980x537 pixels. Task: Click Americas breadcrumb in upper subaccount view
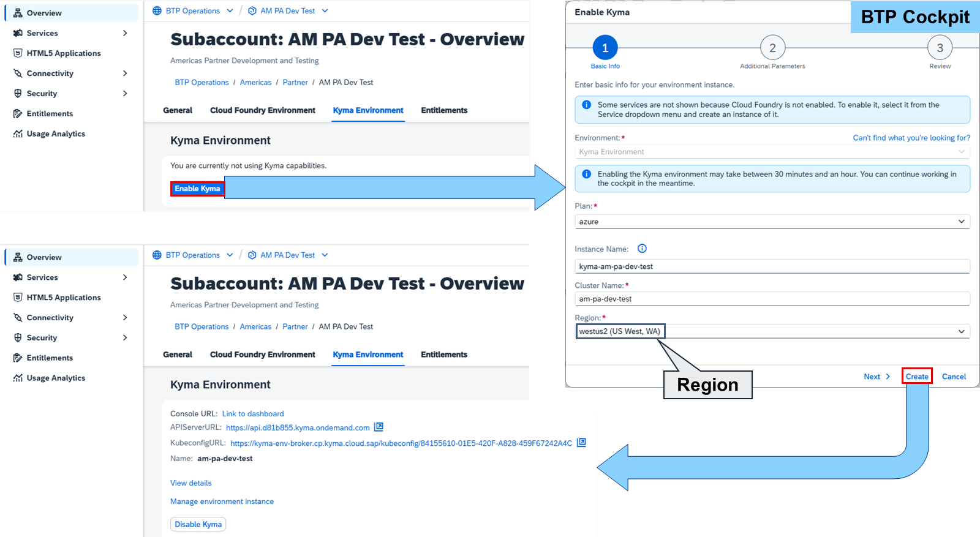coord(255,83)
